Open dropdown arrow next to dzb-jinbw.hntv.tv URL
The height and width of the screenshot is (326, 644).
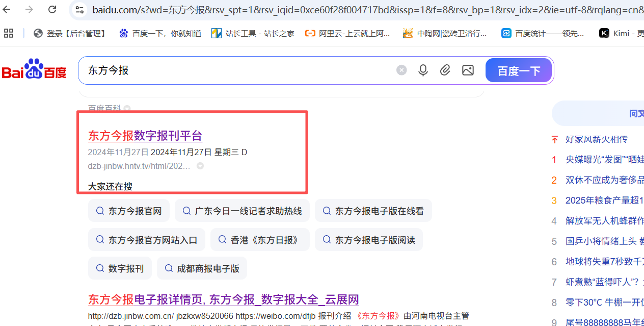(200, 165)
